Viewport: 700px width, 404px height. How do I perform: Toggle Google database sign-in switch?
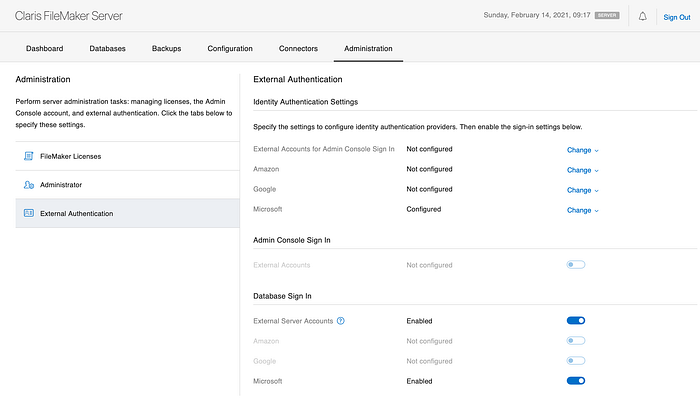click(x=575, y=361)
